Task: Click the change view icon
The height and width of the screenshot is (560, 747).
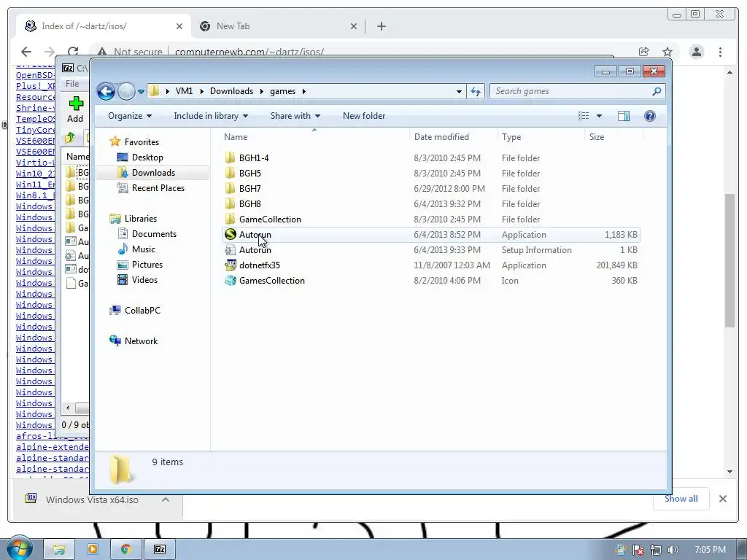Action: click(x=584, y=116)
